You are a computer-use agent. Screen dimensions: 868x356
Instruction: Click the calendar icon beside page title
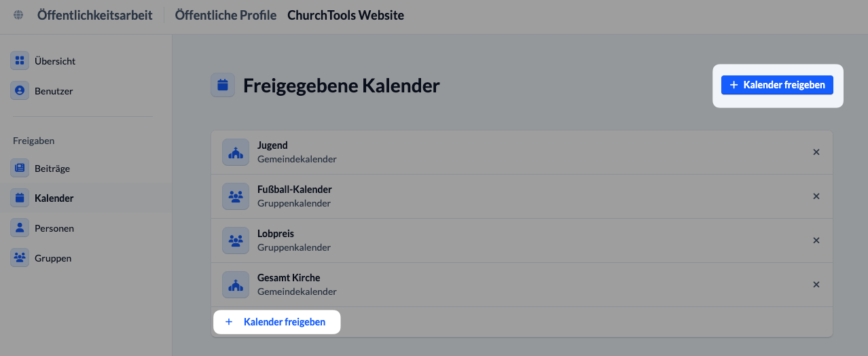point(222,85)
